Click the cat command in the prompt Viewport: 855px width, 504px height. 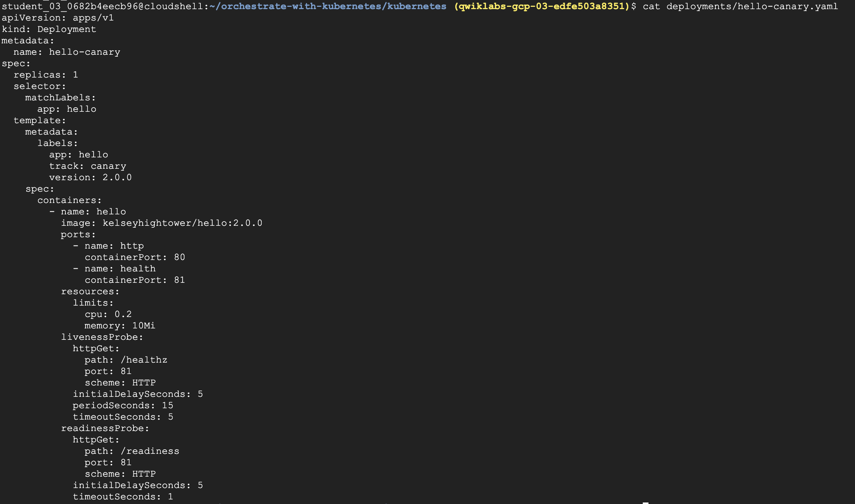651,6
